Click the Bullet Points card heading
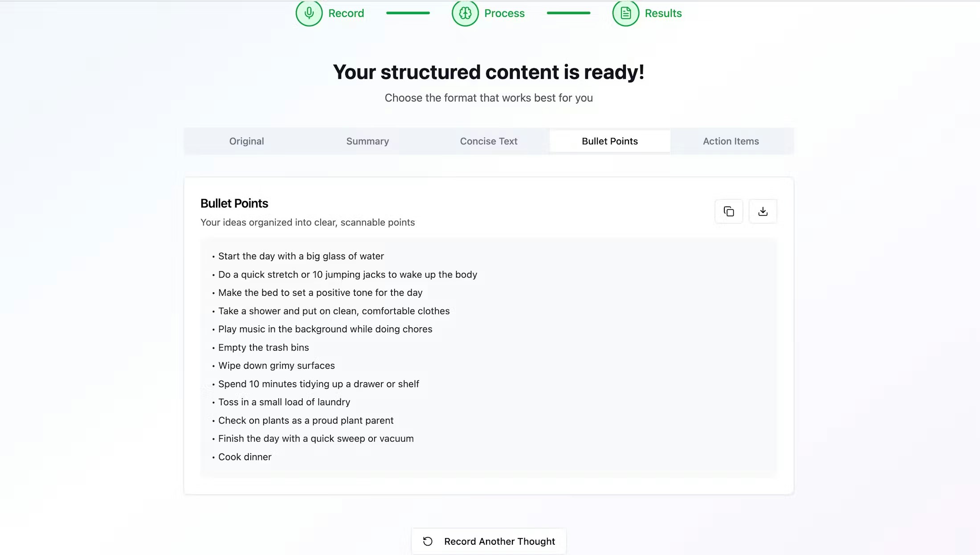This screenshot has width=980, height=555. pos(234,204)
